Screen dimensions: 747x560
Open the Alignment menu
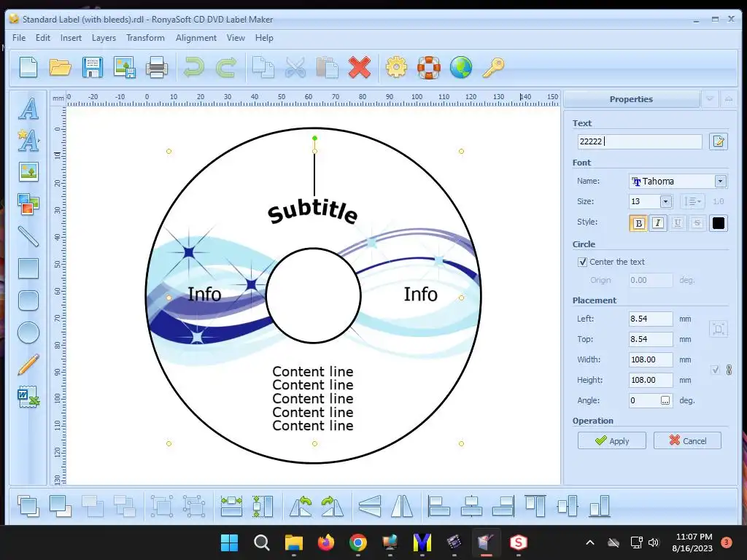pos(196,38)
